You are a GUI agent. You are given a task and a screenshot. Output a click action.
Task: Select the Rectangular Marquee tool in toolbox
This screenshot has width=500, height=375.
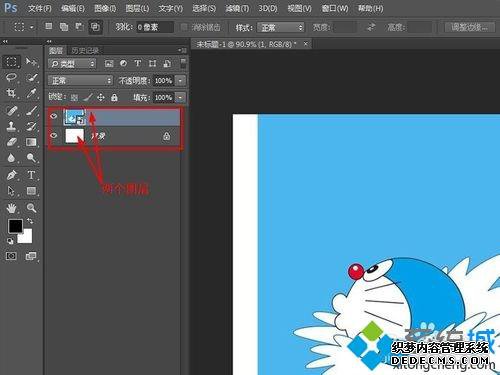click(11, 62)
